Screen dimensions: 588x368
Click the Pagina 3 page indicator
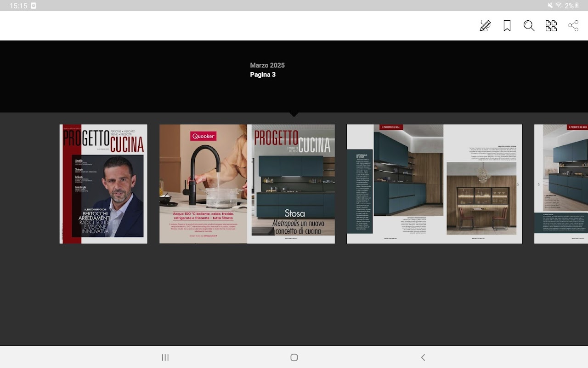coord(263,75)
